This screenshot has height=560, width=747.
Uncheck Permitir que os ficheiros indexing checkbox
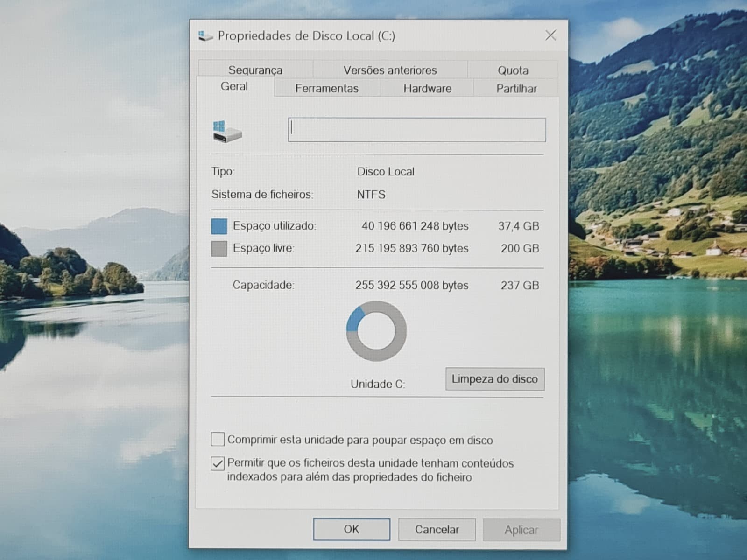218,463
